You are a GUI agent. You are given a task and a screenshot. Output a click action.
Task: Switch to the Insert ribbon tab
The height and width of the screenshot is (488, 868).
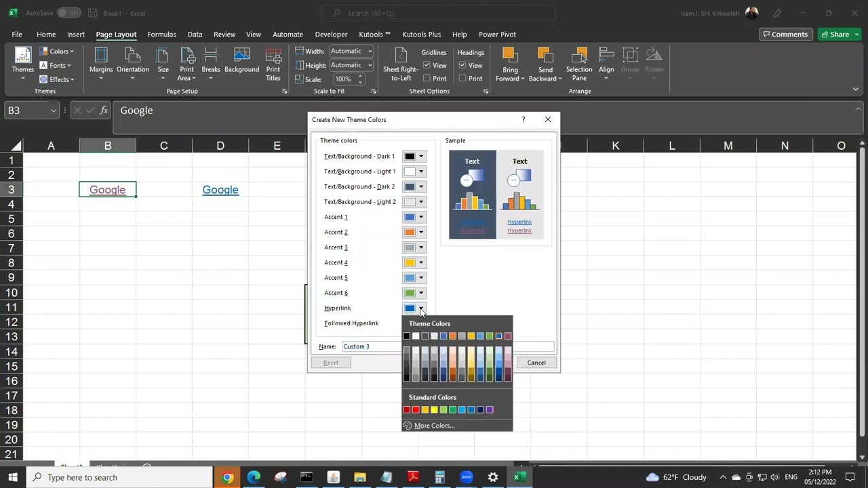pyautogui.click(x=76, y=34)
